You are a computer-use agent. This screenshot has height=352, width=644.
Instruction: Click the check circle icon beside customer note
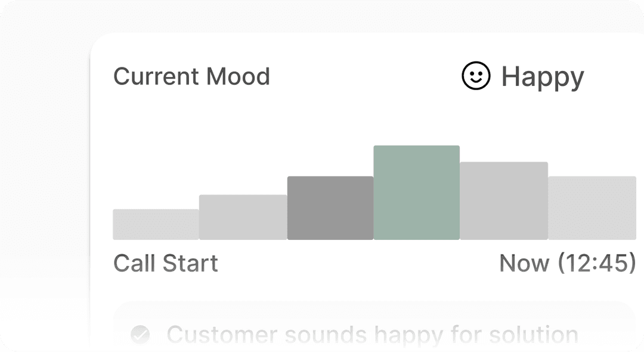[140, 334]
